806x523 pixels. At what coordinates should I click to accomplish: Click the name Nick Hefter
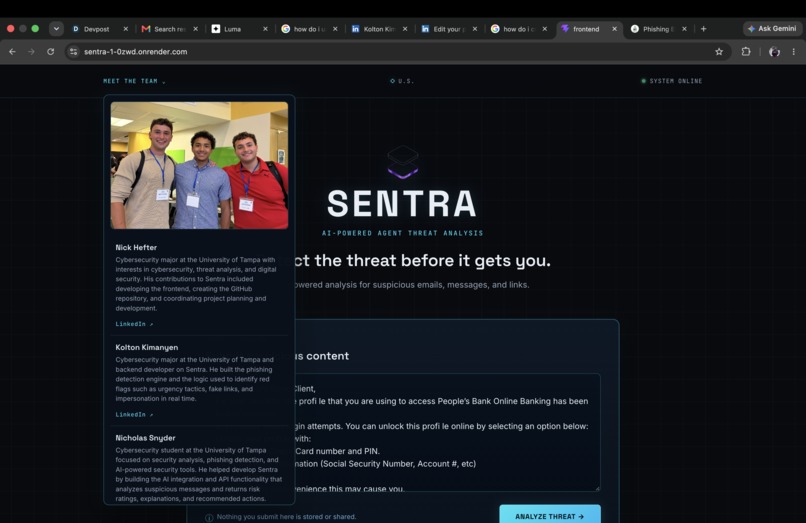136,247
